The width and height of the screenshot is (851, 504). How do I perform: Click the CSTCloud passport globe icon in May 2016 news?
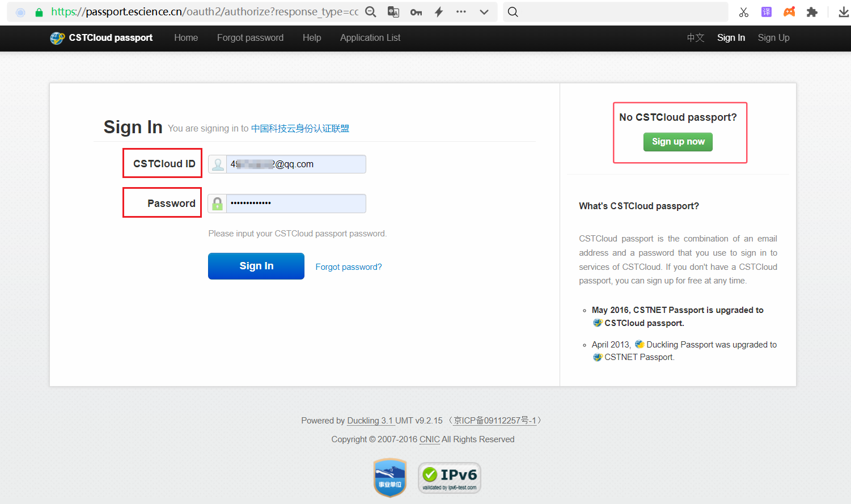598,323
